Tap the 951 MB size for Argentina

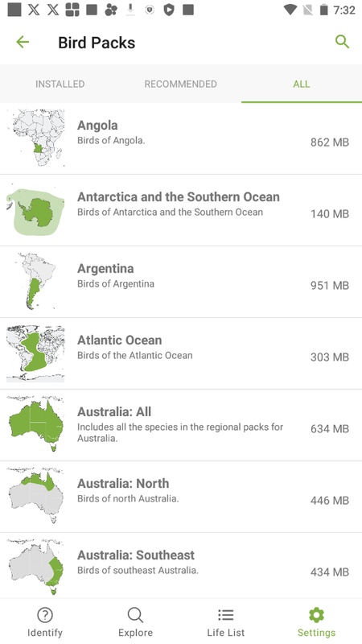(x=330, y=285)
